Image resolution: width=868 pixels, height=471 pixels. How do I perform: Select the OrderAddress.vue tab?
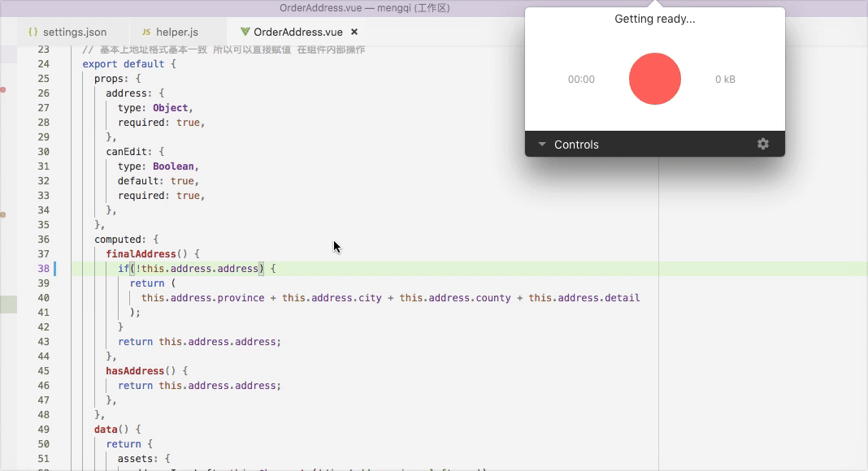point(297,32)
